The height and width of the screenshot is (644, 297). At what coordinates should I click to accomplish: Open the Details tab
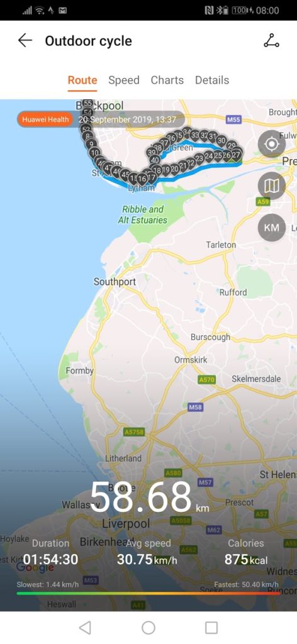(212, 80)
